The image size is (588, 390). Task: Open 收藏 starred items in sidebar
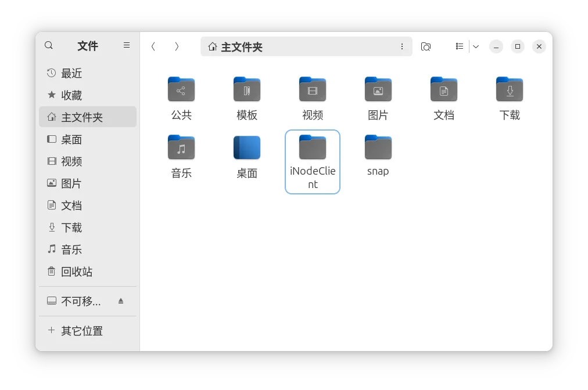coord(71,95)
